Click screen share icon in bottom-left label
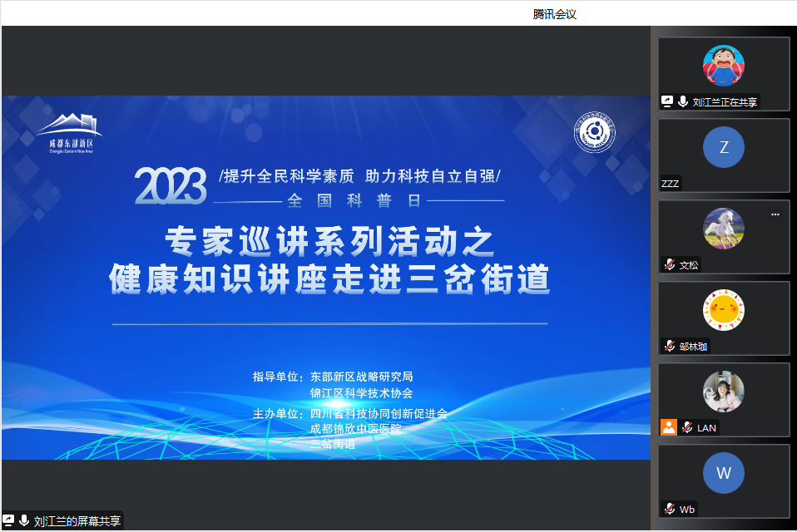 pos(9,520)
